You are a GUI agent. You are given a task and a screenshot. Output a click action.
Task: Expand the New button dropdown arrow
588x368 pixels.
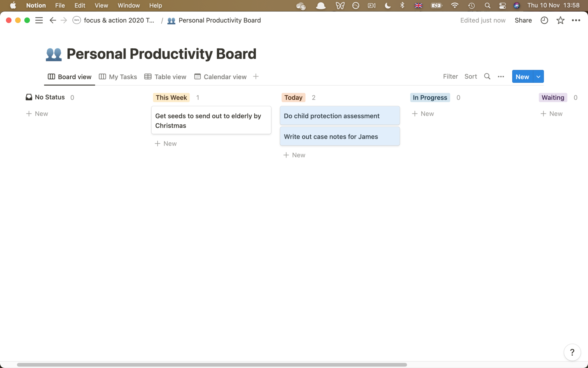538,76
